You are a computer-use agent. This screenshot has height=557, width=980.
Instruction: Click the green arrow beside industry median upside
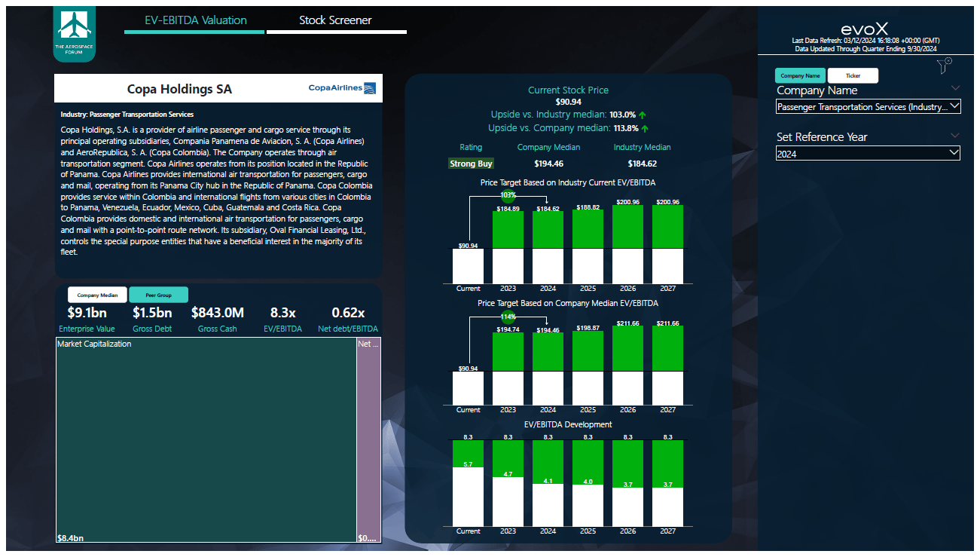coord(643,114)
